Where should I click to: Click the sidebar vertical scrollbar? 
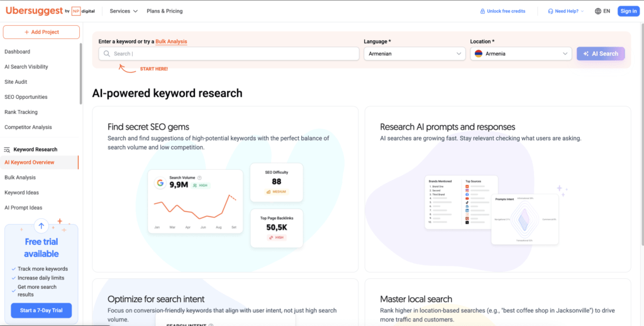point(81,74)
